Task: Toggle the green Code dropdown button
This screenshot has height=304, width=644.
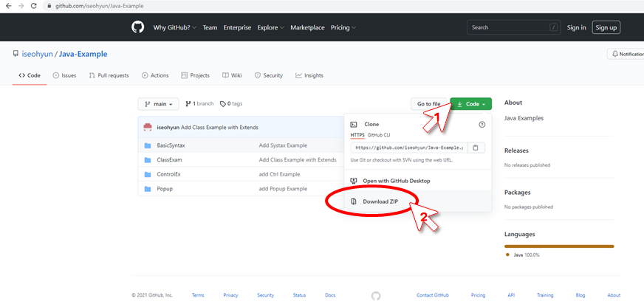Action: click(470, 104)
